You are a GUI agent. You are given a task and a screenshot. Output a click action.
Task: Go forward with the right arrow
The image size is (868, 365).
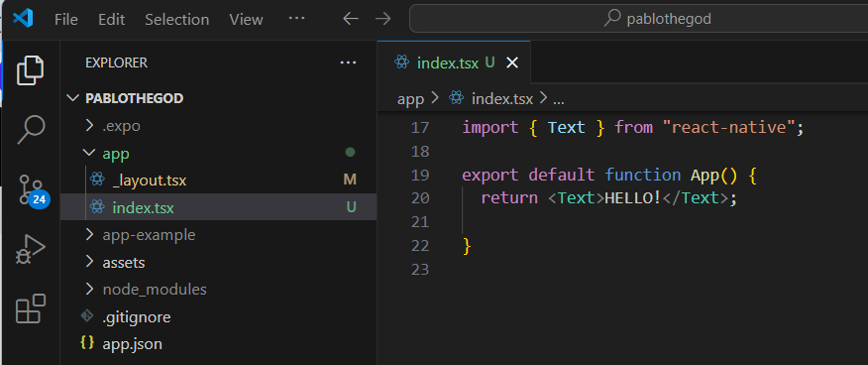(x=382, y=19)
